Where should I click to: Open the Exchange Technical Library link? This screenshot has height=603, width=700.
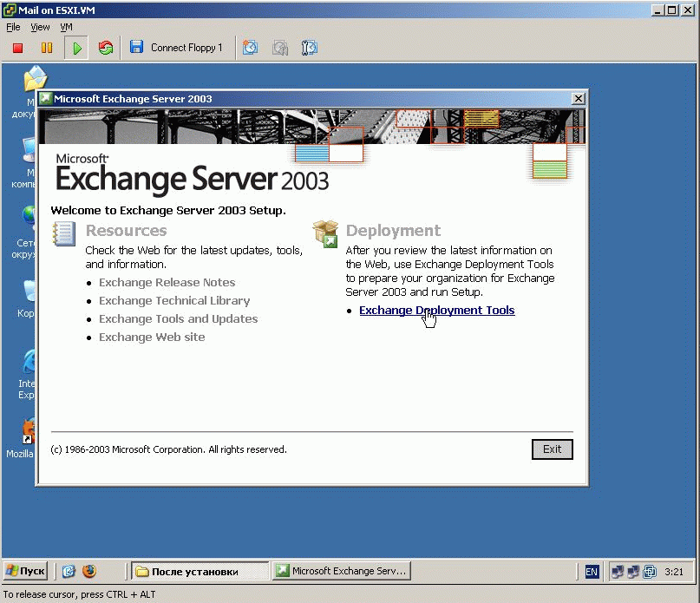174,300
